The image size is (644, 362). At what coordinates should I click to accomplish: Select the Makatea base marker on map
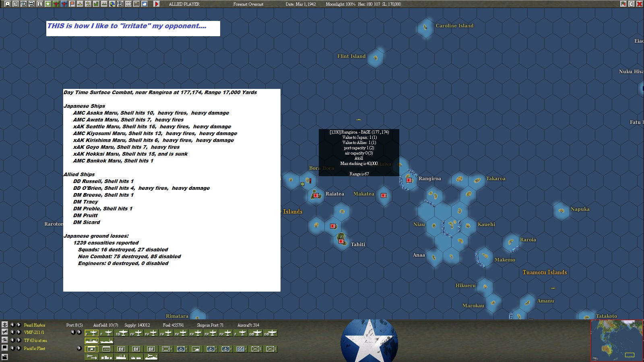384,195
